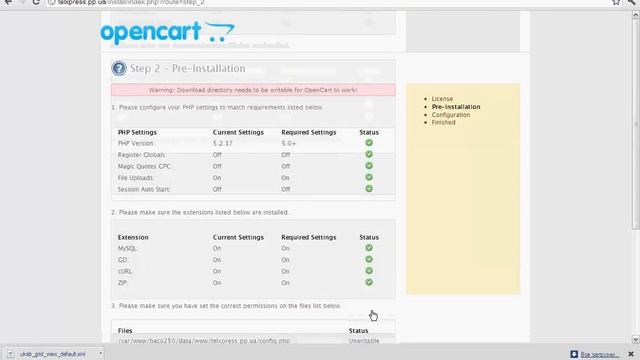Click required PHP version 5.0+
Screen dimensions: 640x360
point(289,143)
